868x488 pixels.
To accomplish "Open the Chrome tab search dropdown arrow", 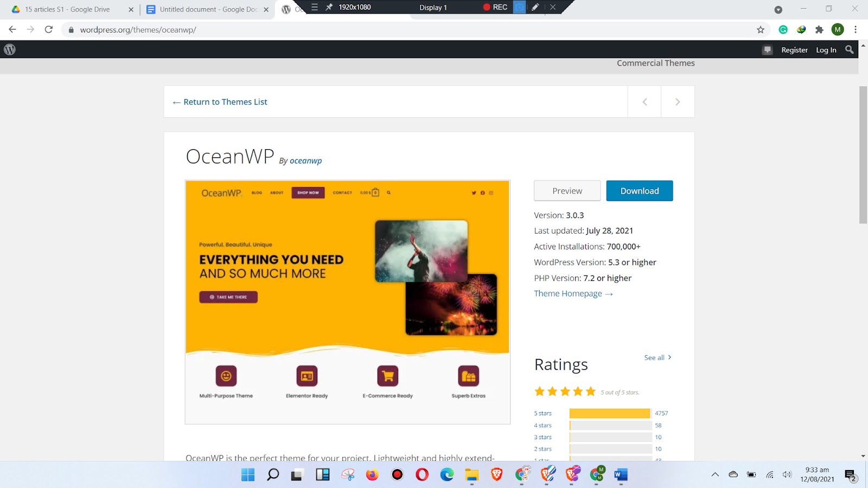I will point(778,9).
